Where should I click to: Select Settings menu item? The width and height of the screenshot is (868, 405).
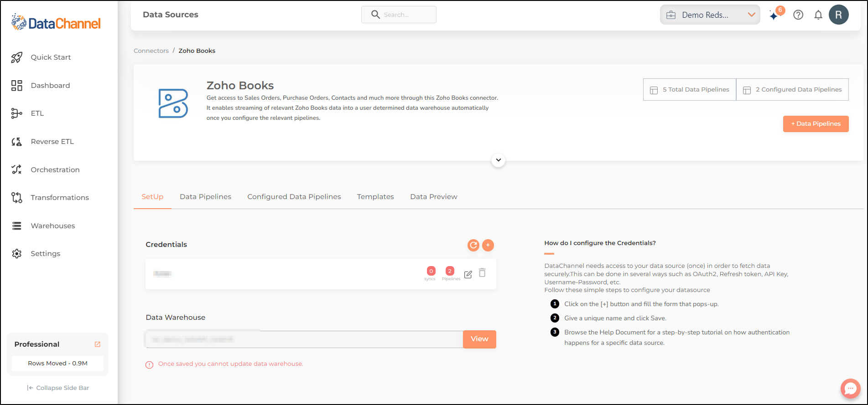[x=46, y=254]
